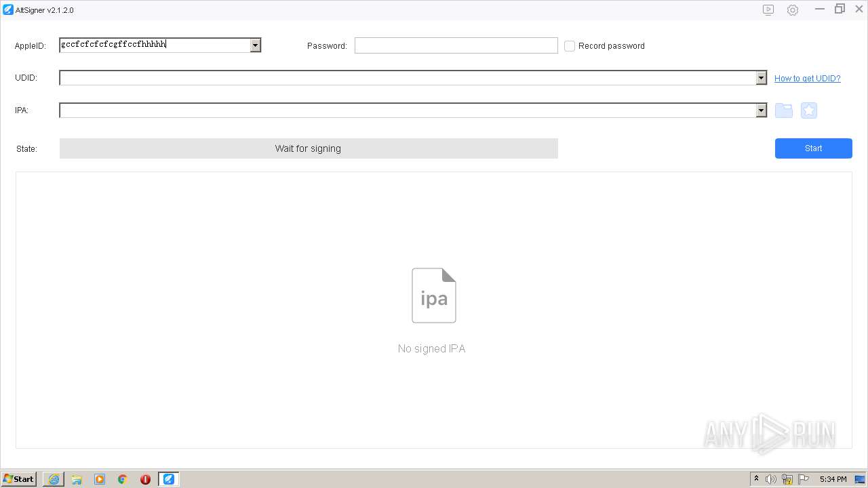Browse for IPA file with folder icon
This screenshot has height=488, width=868.
(784, 110)
